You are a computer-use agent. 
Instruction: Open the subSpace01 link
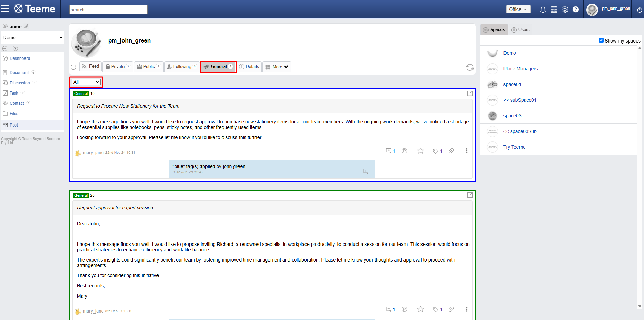520,100
